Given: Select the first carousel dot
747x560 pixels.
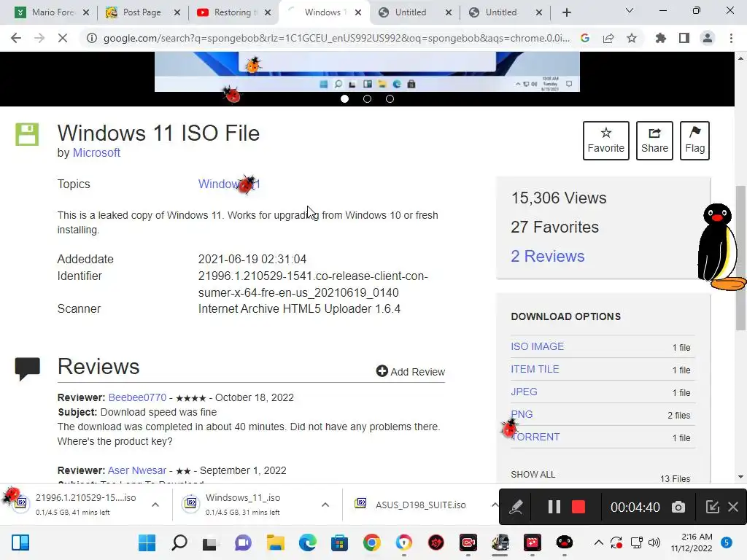Looking at the screenshot, I should click(x=344, y=98).
